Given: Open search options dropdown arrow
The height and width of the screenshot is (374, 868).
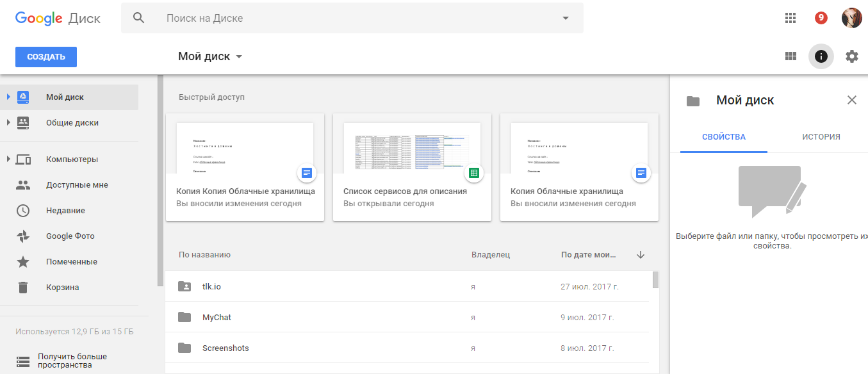Looking at the screenshot, I should pos(565,18).
